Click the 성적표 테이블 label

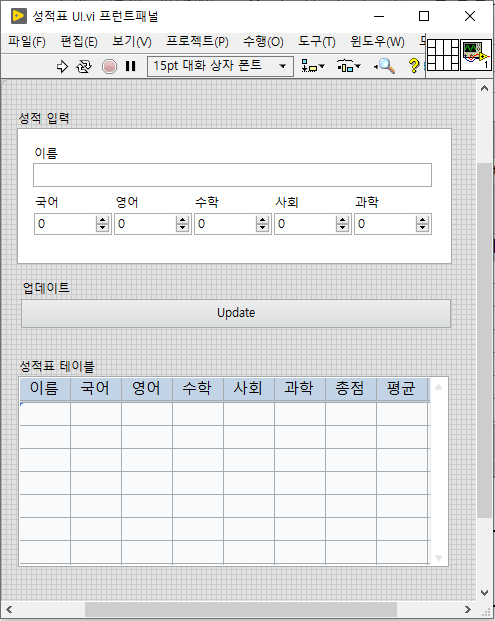(x=57, y=366)
